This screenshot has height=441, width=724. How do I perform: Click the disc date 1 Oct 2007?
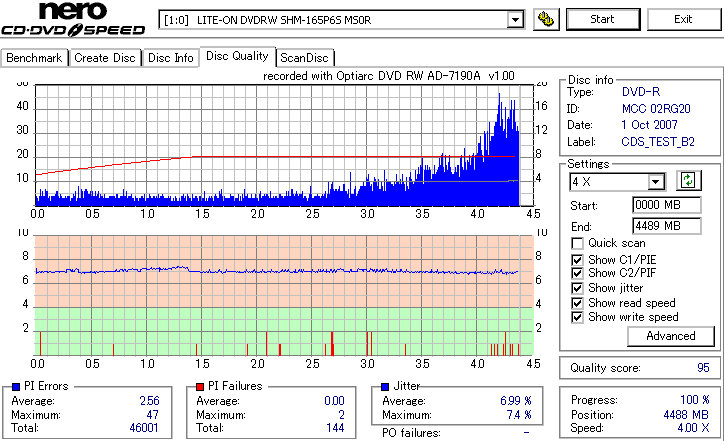coord(649,125)
